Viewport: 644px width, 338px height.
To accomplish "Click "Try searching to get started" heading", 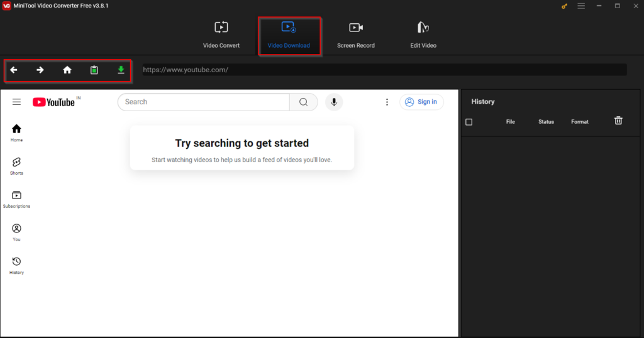I will click(242, 143).
